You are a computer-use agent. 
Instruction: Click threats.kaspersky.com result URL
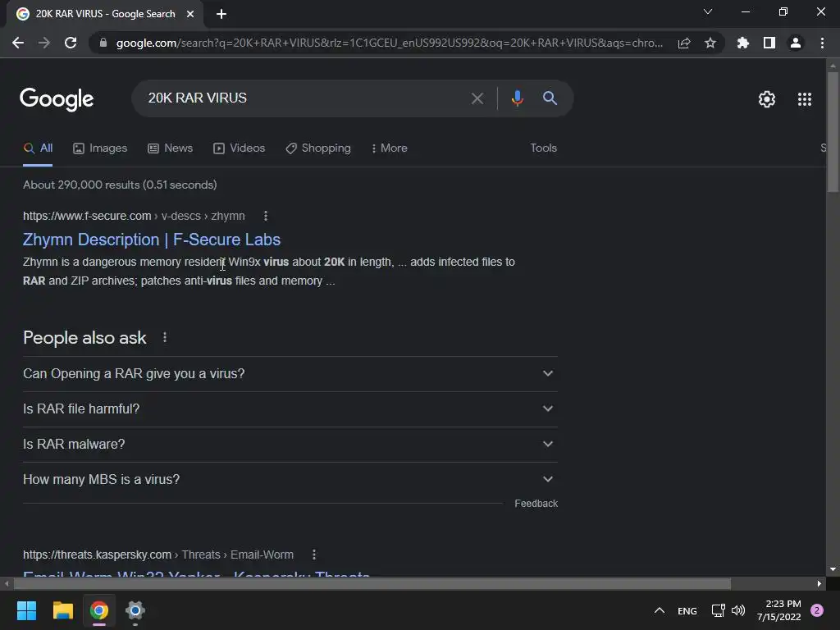[158, 555]
